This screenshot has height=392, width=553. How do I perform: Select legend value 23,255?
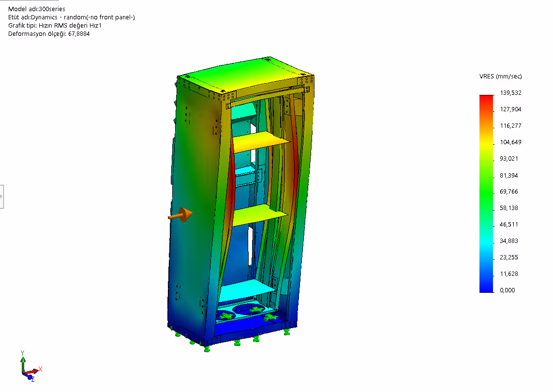[509, 257]
